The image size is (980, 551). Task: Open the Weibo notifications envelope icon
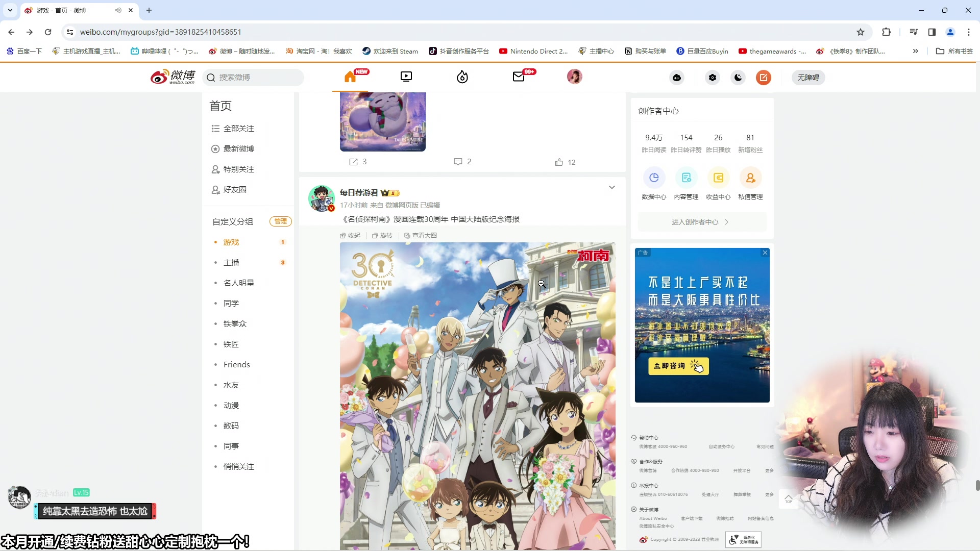tap(518, 77)
